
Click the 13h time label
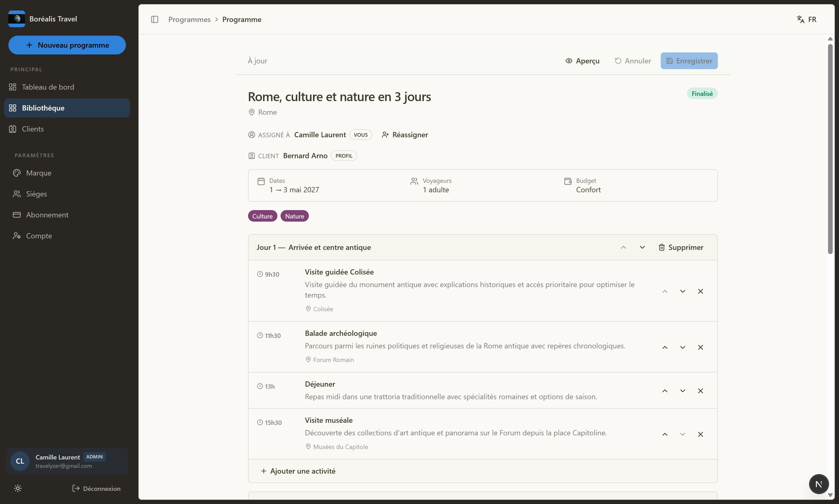tap(266, 386)
